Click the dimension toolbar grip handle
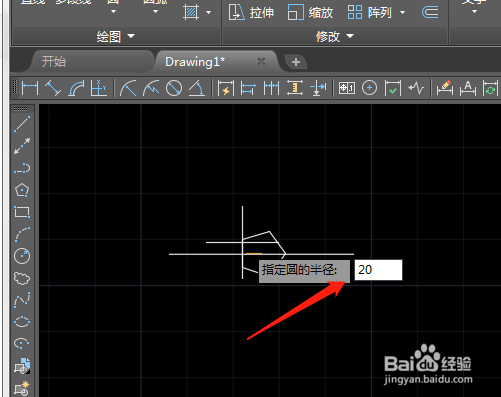 [x=15, y=87]
